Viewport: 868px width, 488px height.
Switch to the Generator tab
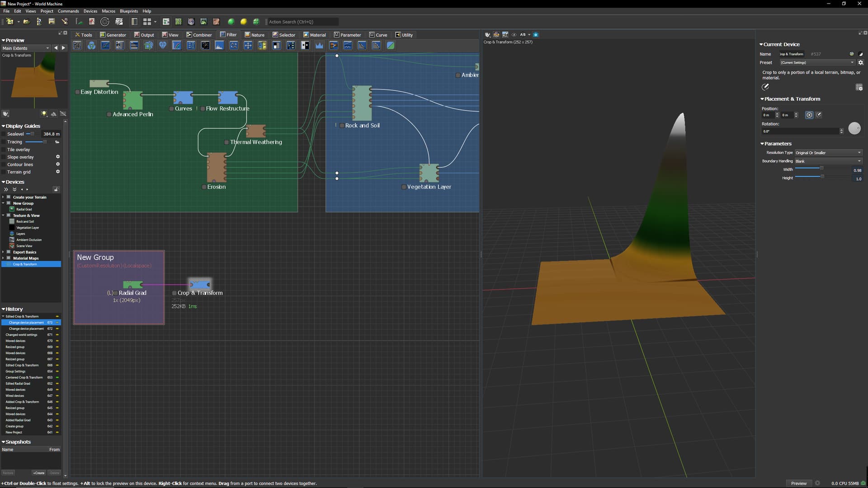click(x=113, y=35)
